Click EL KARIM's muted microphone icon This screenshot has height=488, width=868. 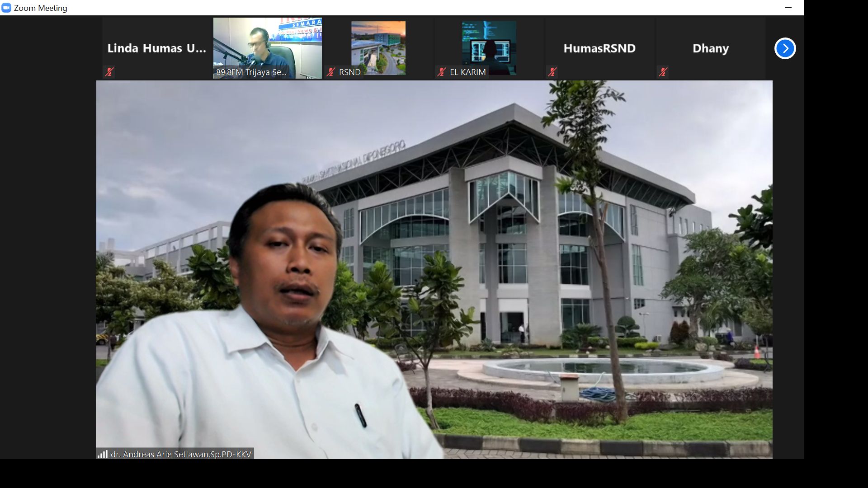[442, 72]
